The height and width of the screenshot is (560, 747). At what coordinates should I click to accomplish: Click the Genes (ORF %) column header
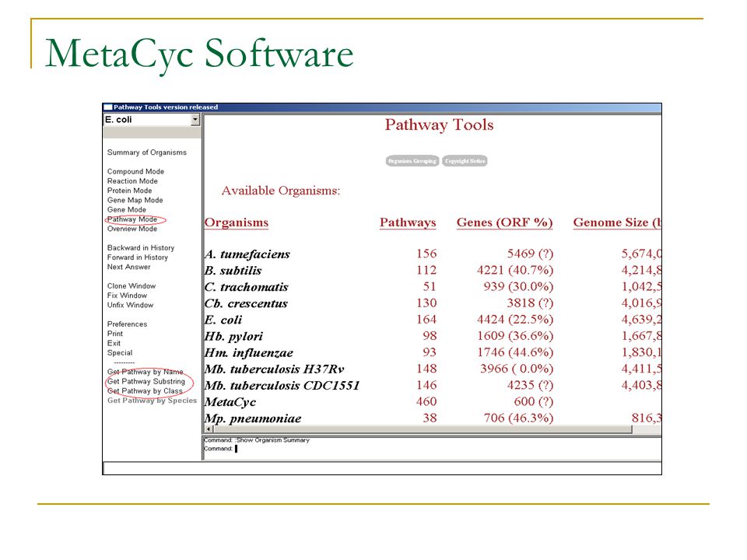[504, 222]
